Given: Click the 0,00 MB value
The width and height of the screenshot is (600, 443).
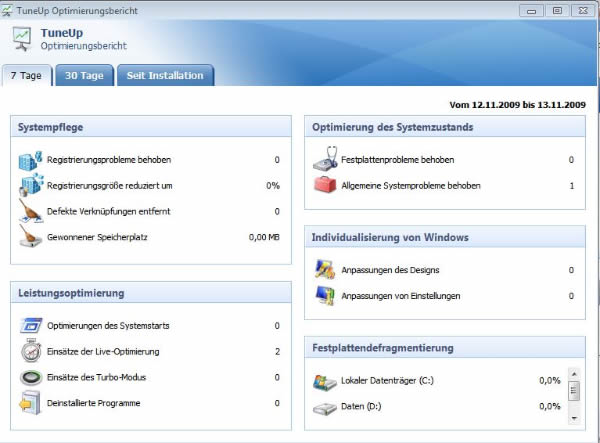Looking at the screenshot, I should pyautogui.click(x=264, y=237).
